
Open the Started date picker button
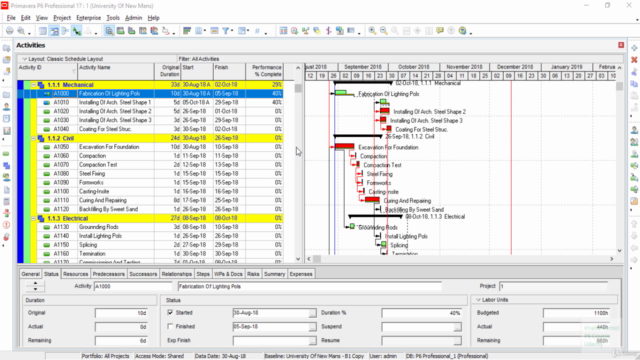click(312, 313)
